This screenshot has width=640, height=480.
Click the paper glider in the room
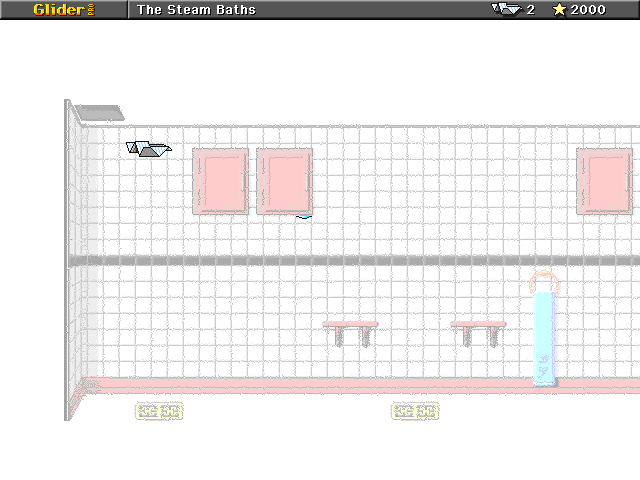(x=149, y=149)
